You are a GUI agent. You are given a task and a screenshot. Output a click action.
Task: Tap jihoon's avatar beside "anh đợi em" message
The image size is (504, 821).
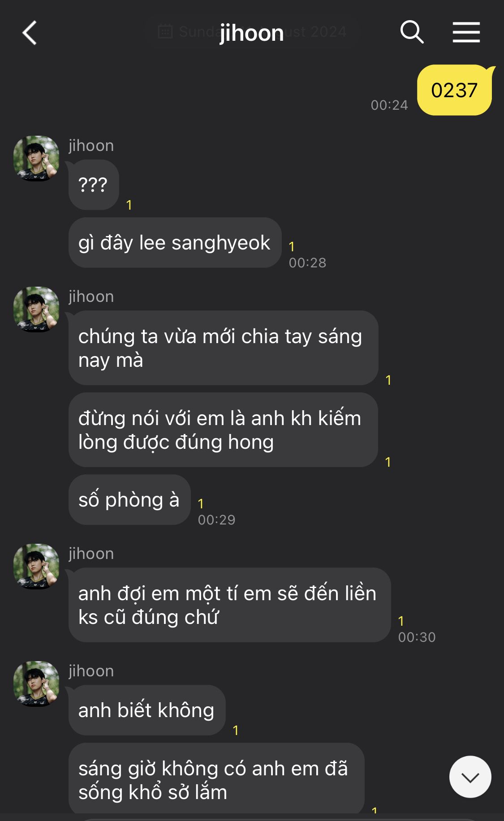coord(36,566)
